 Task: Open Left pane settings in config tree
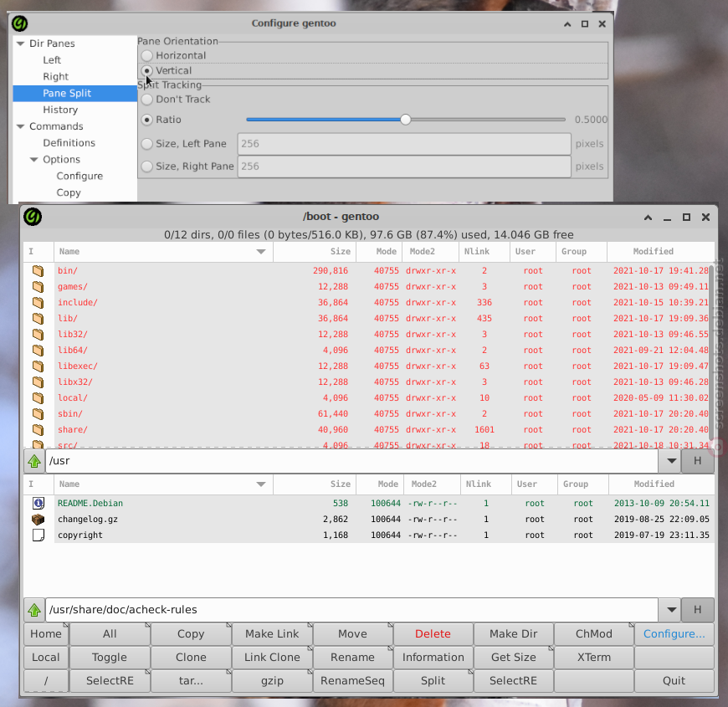[52, 60]
